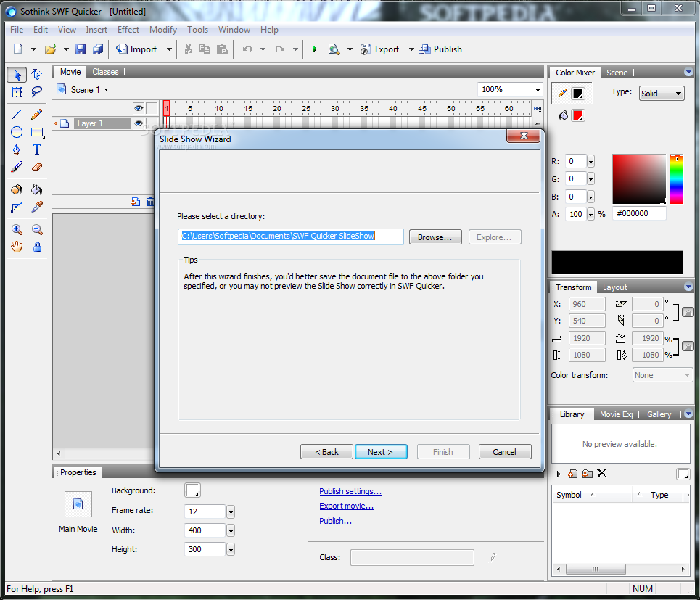
Task: Open the Effect menu
Action: pos(128,30)
